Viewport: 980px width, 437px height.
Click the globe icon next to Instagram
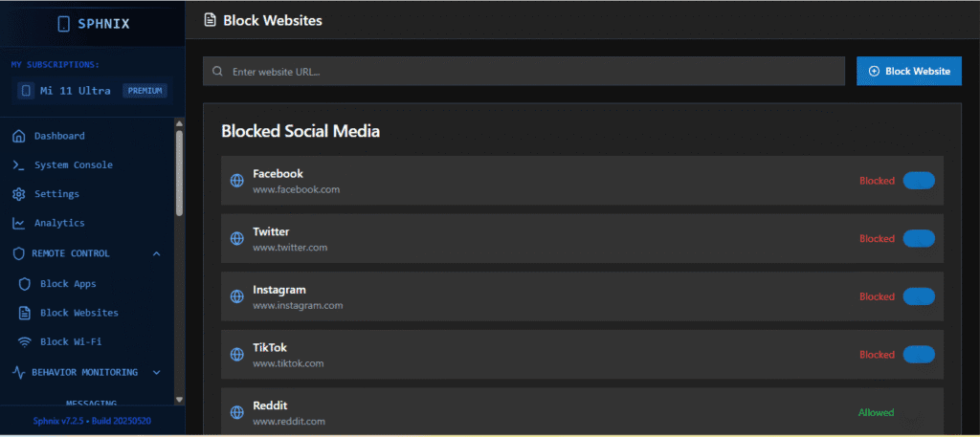pos(237,296)
